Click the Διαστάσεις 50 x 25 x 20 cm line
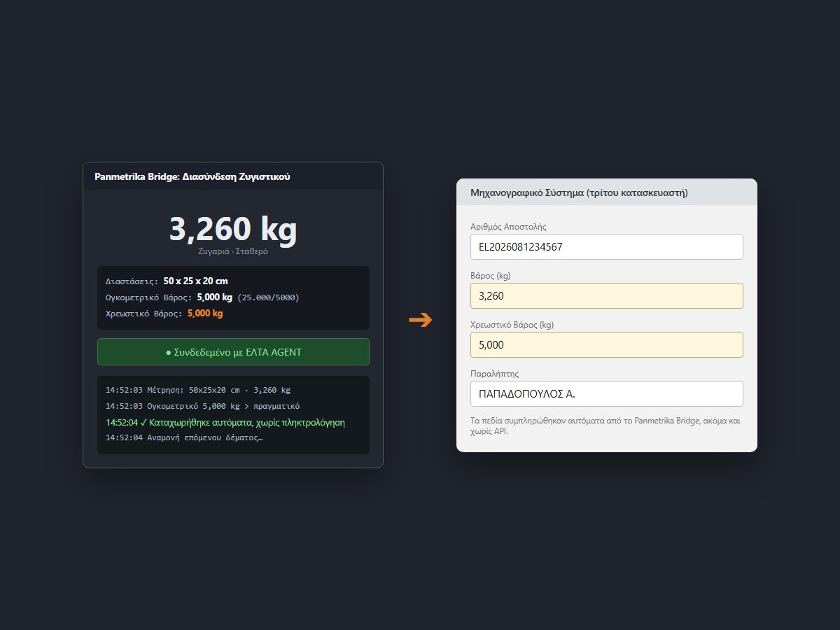Image resolution: width=840 pixels, height=630 pixels. [167, 281]
